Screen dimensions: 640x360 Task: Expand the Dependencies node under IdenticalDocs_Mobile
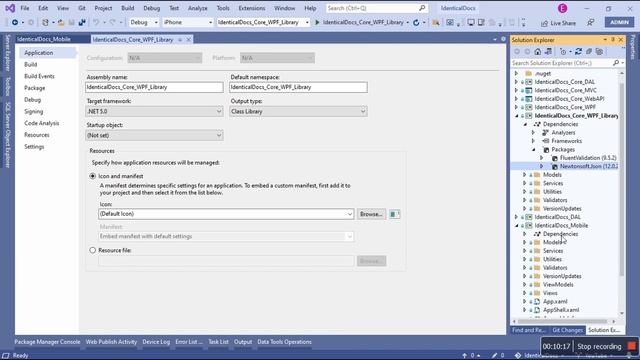point(525,234)
